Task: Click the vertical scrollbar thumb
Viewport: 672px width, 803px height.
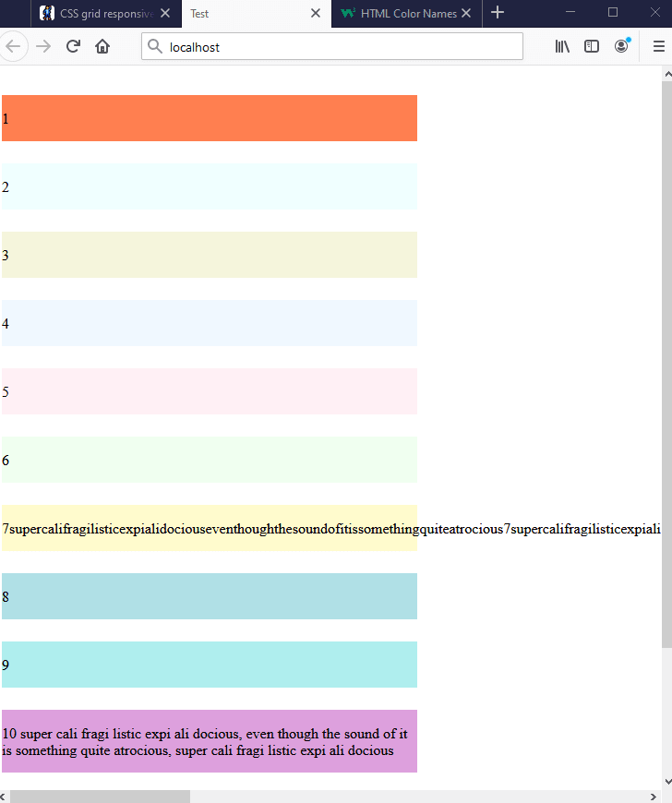Action: (666, 364)
